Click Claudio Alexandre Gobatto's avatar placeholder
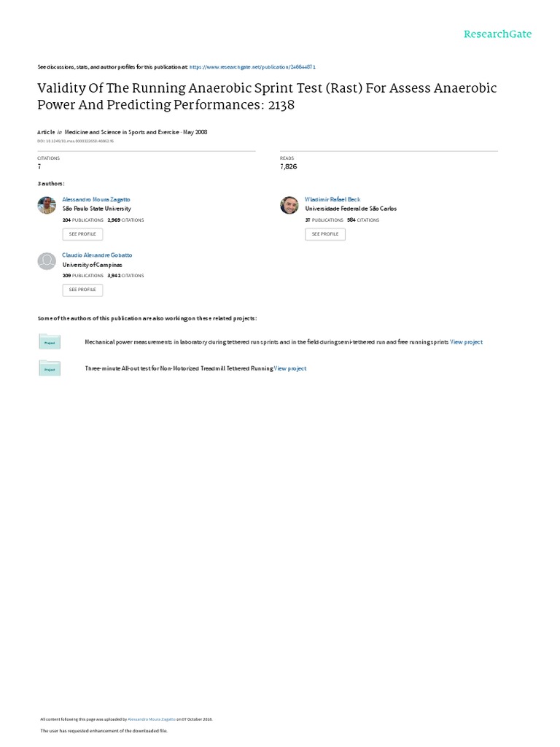560x747 pixels. [47, 261]
